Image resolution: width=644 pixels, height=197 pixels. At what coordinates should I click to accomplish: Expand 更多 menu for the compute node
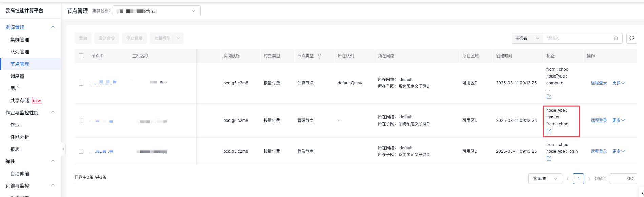619,83
